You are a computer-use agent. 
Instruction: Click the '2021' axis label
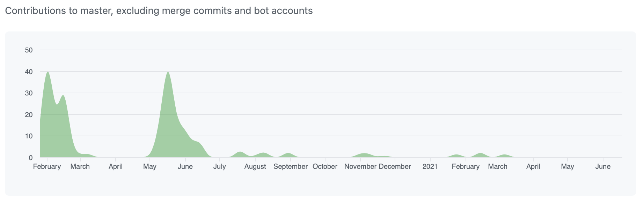pyautogui.click(x=430, y=167)
